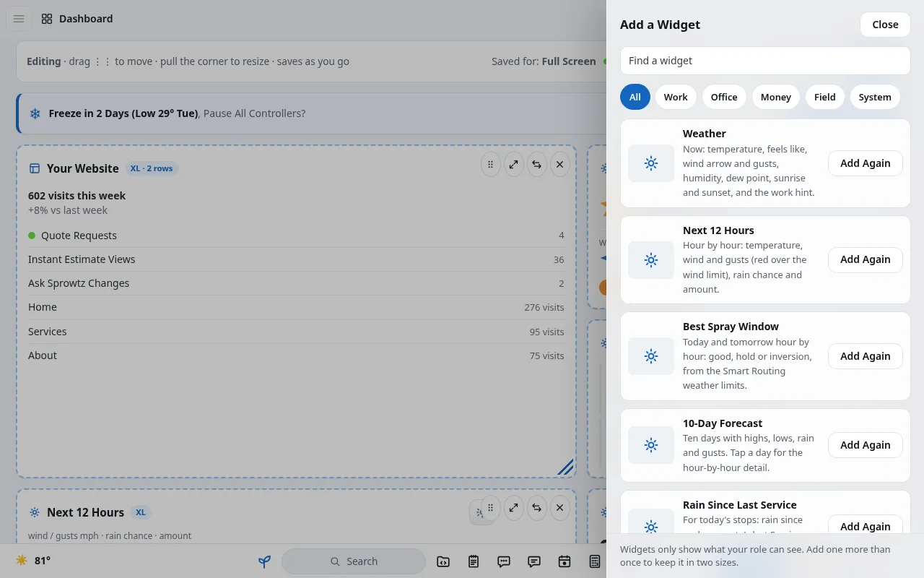The width and height of the screenshot is (924, 578).
Task: Click the snowflake icon in freeze alert
Action: point(35,113)
